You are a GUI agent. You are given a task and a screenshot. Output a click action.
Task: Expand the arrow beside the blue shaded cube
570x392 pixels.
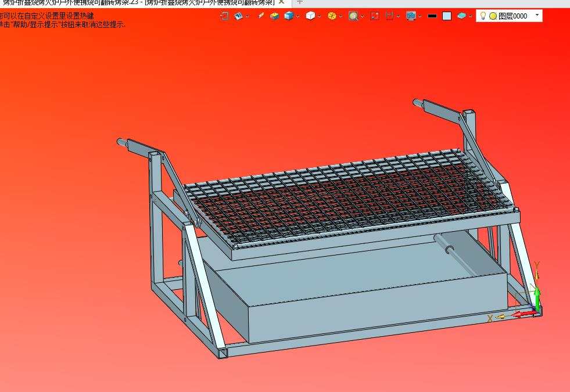[297, 16]
